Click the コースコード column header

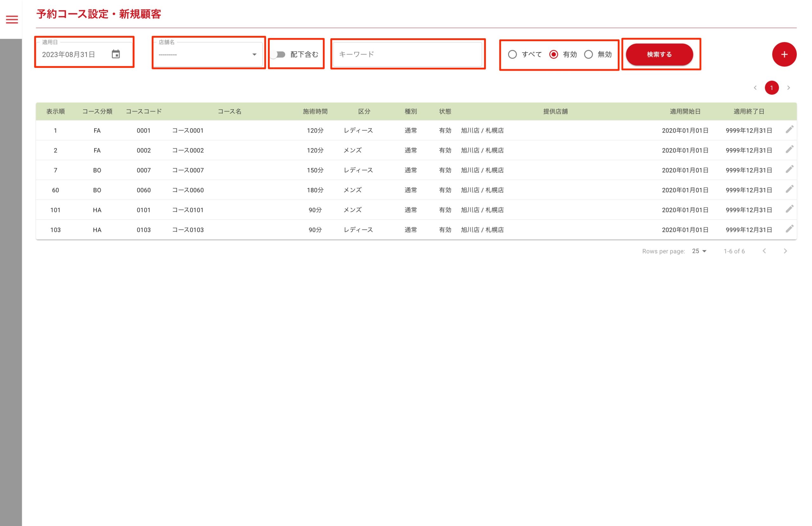[x=144, y=112]
